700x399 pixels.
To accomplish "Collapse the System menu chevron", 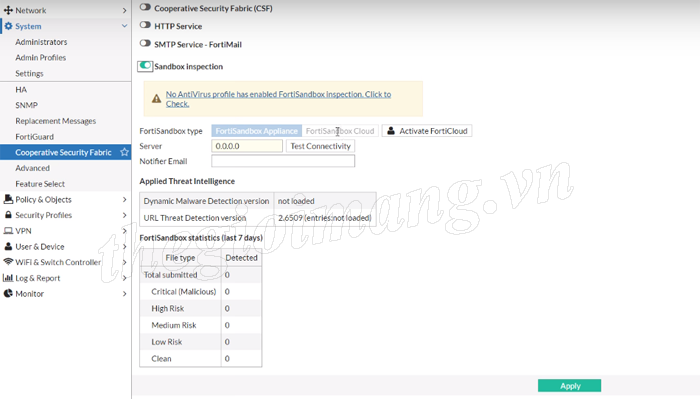I will click(x=125, y=26).
